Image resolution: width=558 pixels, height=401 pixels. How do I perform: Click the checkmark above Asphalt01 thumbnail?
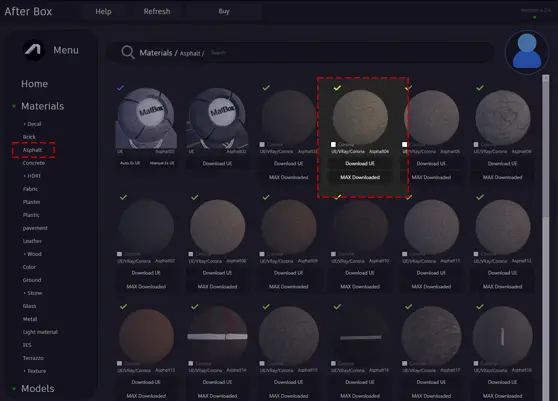(x=121, y=87)
